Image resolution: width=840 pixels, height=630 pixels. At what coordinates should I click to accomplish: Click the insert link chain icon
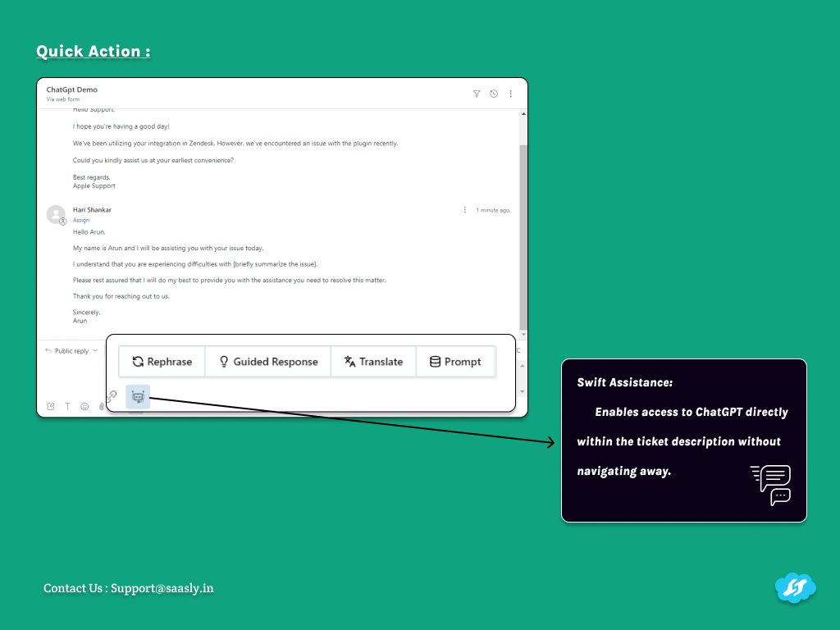point(112,396)
